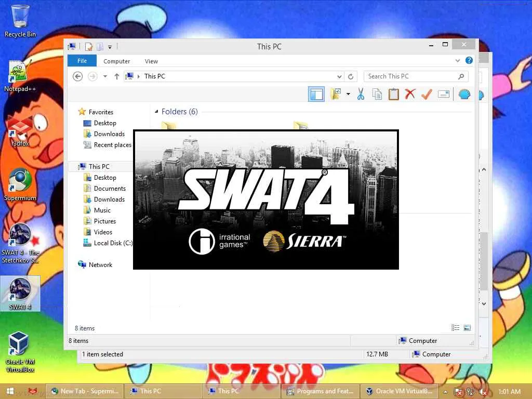Select the Oracle VM VirtualBox desktop shortcut
This screenshot has width=532, height=399.
(x=20, y=352)
